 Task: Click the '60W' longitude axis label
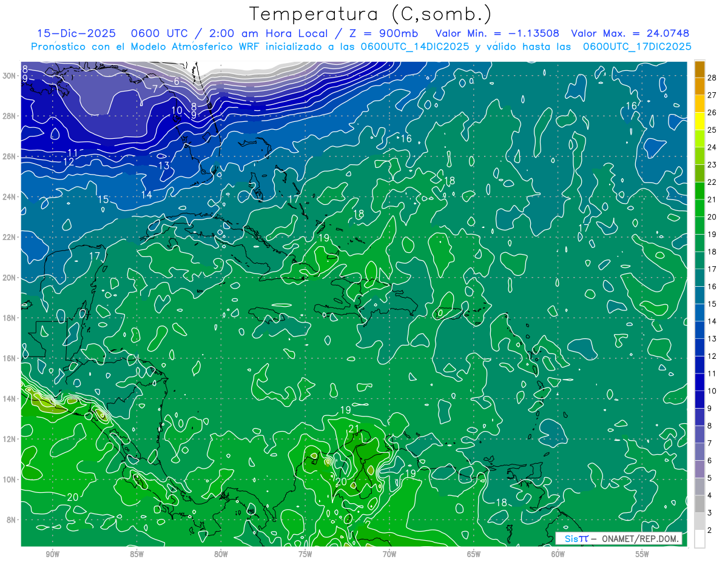(558, 554)
